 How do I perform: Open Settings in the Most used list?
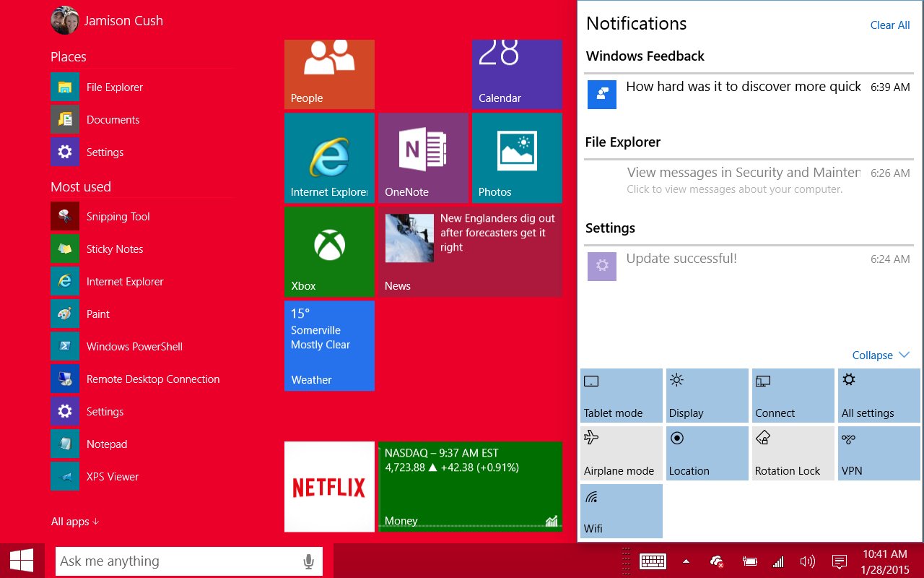click(x=143, y=412)
